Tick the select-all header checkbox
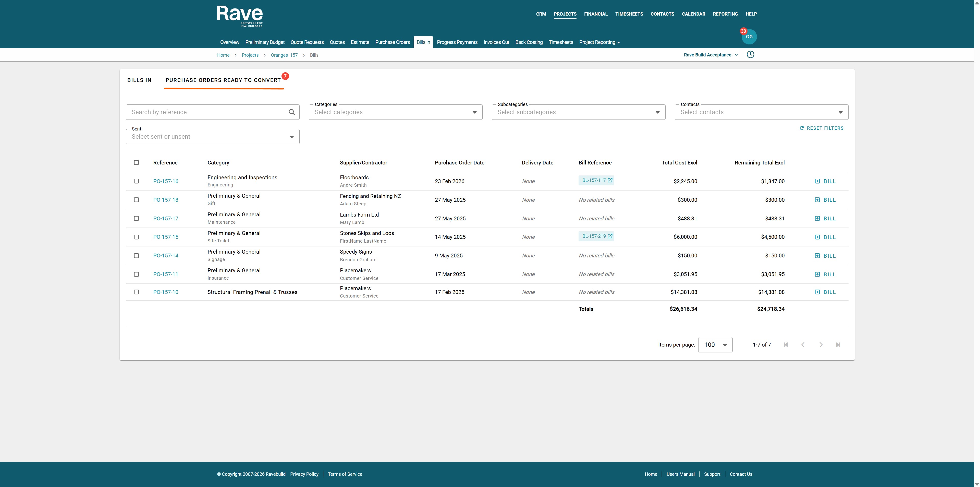 point(136,163)
